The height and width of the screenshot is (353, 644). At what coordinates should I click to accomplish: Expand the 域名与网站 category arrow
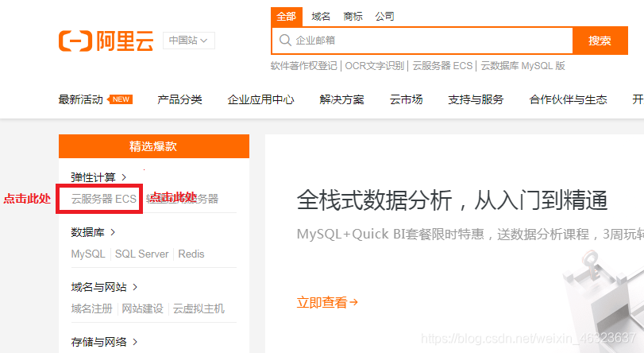pyautogui.click(x=135, y=287)
